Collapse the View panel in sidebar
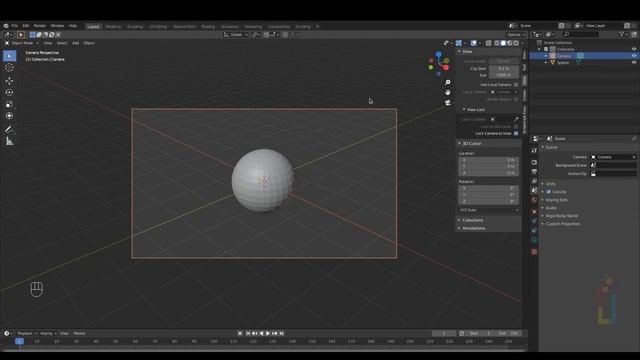This screenshot has height=360, width=640. coord(467,52)
